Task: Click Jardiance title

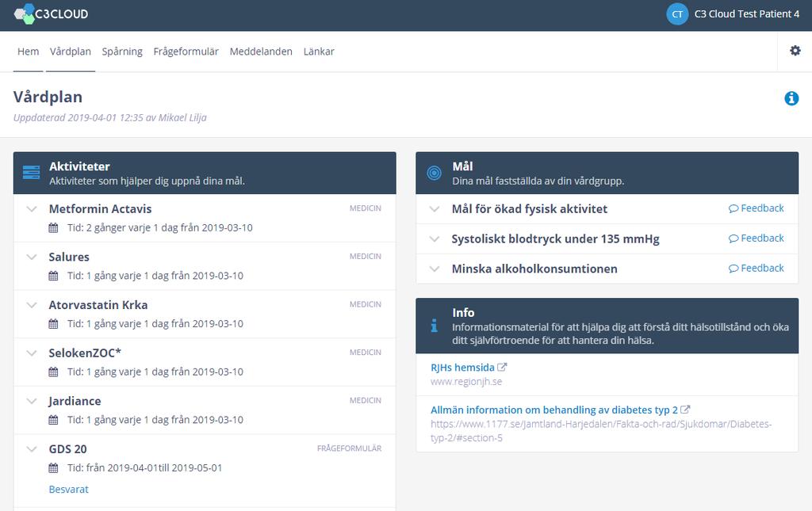Action: (x=75, y=402)
